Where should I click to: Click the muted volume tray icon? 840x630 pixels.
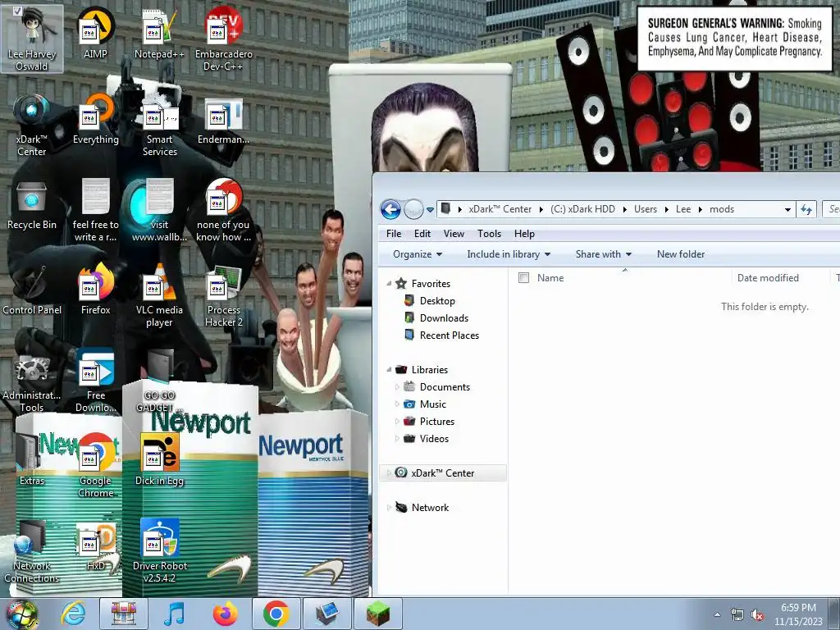tap(757, 615)
